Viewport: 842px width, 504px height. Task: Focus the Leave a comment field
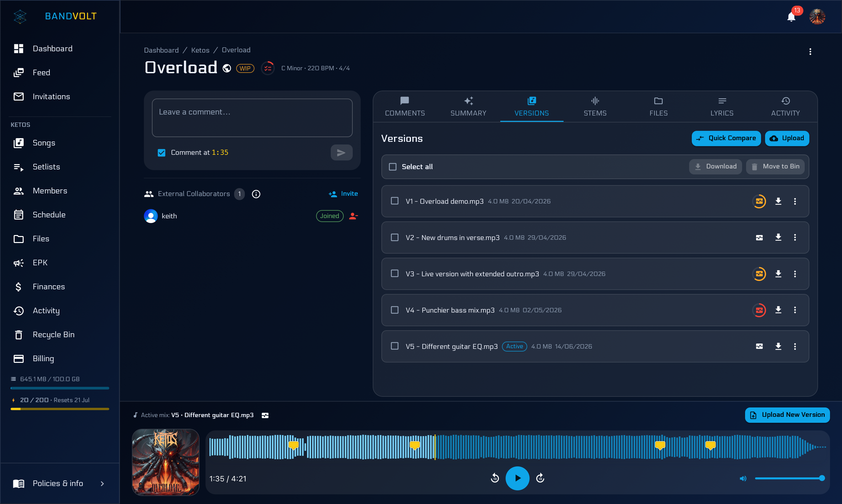[x=252, y=118]
